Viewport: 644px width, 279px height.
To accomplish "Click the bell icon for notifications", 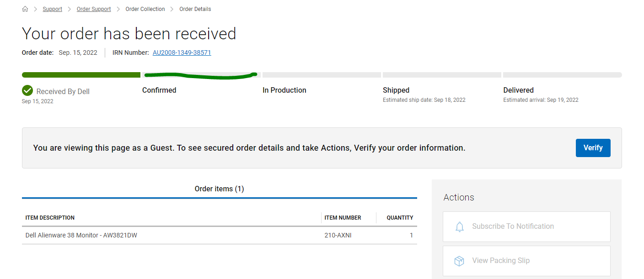I will (460, 226).
